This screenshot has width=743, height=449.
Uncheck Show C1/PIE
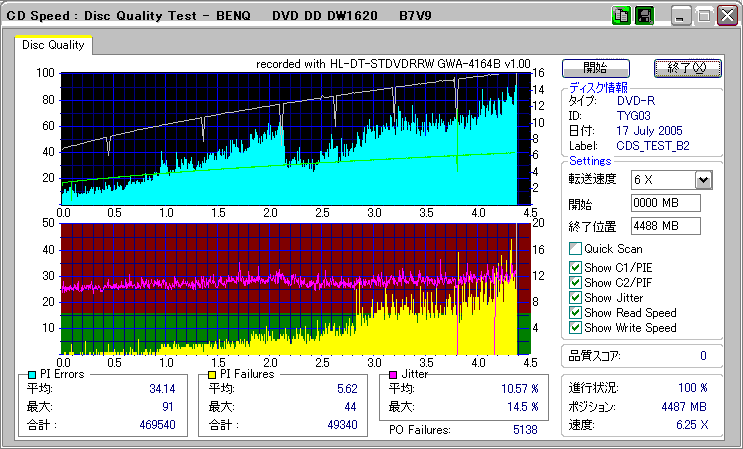click(x=575, y=267)
